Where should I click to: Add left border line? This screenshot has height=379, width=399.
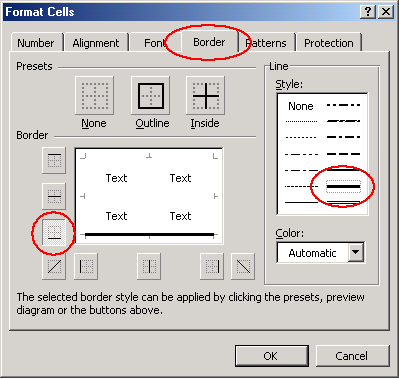[86, 266]
